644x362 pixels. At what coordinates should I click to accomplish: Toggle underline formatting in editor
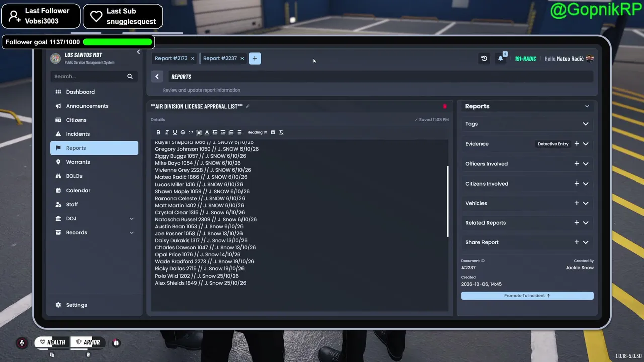click(175, 132)
